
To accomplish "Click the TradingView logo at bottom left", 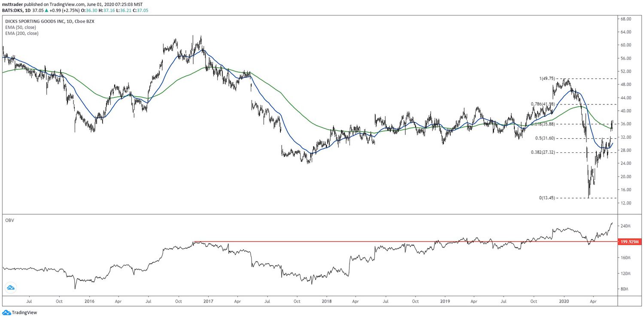I will pos(20,313).
